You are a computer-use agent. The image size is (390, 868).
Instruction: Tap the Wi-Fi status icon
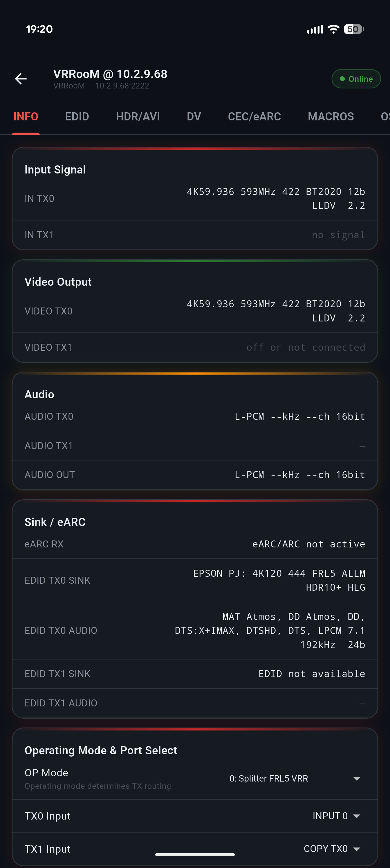(x=333, y=29)
